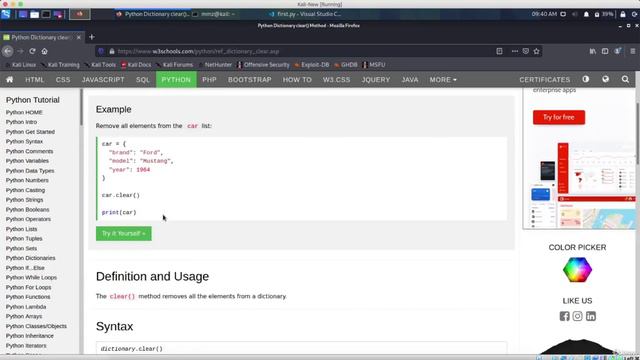Toggle the dark mode contrast icon

(x=586, y=79)
